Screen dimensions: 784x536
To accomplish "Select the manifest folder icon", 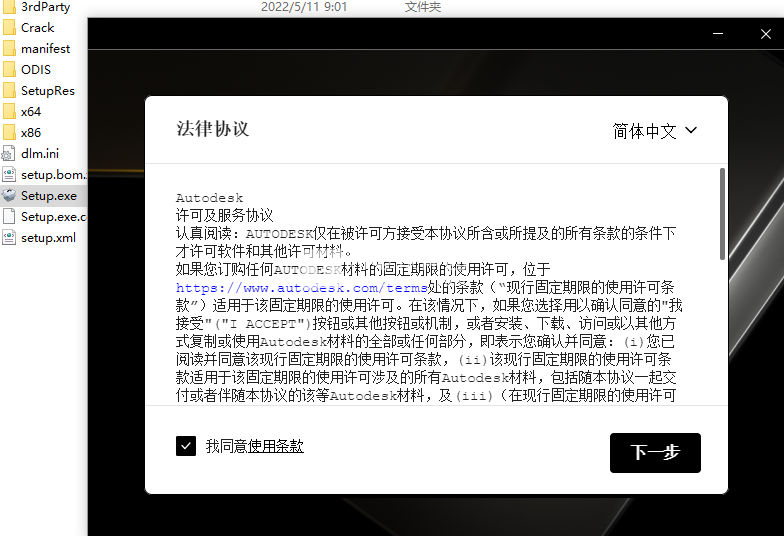I will [9, 48].
